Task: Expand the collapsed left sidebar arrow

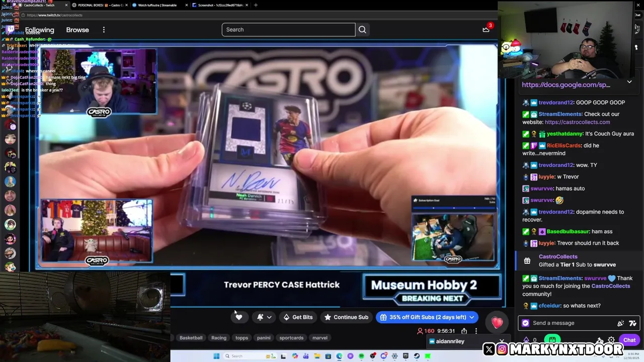Action: pos(10,47)
